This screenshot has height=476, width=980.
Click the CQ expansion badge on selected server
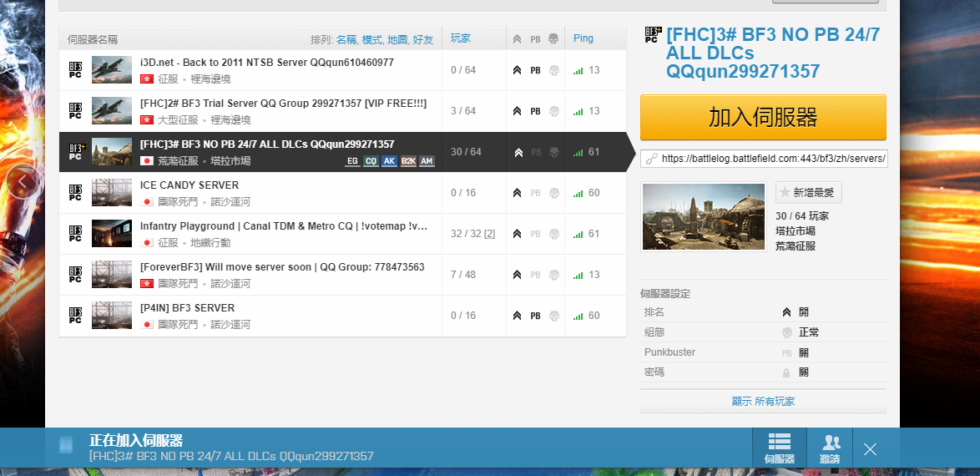click(371, 161)
